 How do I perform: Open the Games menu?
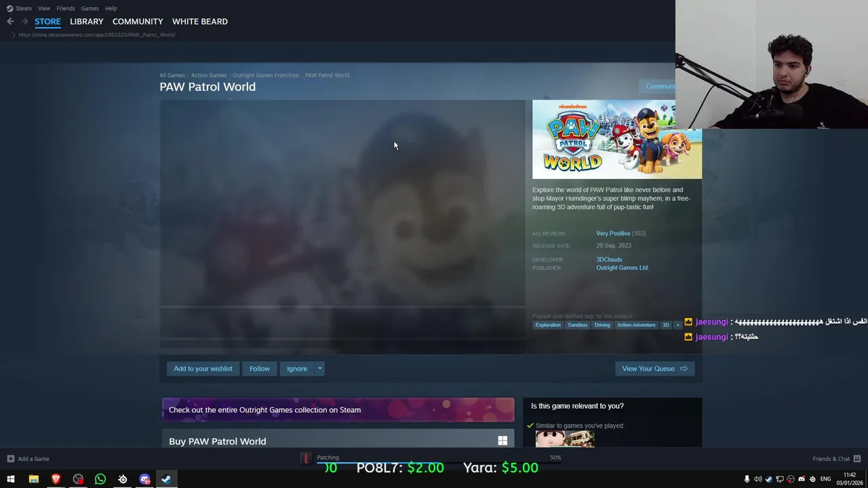point(90,8)
